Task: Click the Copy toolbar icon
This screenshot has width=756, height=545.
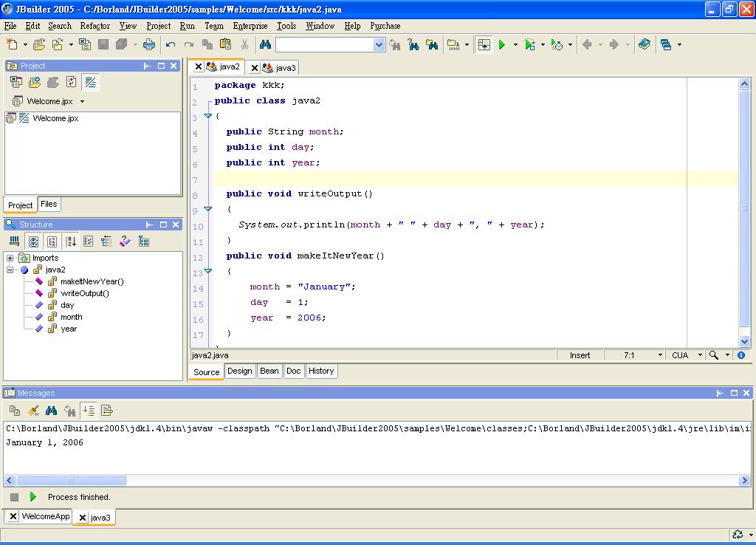Action: point(207,45)
